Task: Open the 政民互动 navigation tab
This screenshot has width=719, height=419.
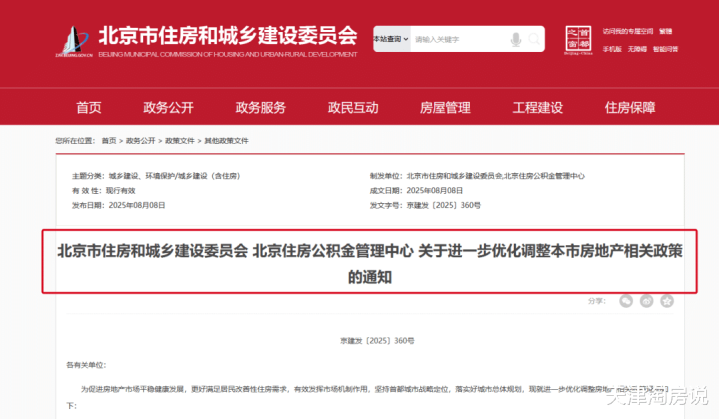Action: 353,107
